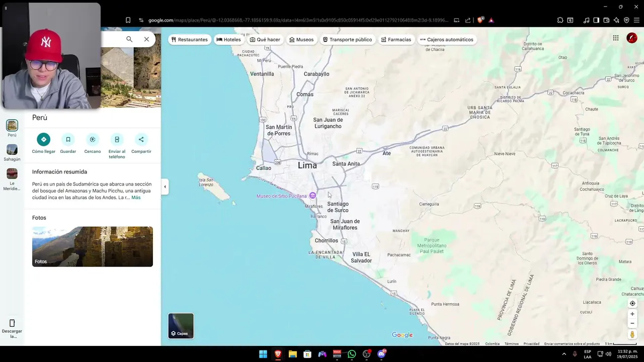Click the Callao map label
Image resolution: width=644 pixels, height=362 pixels.
[x=264, y=168]
